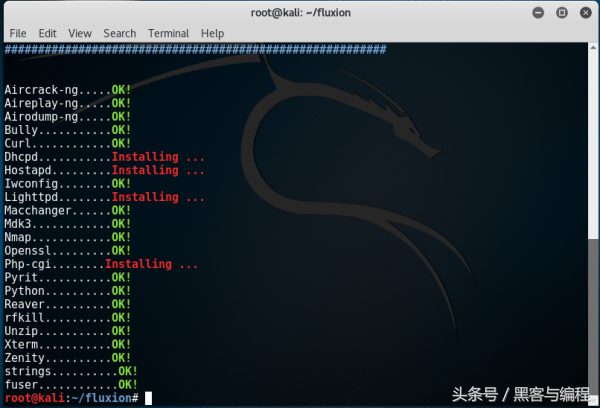Click the Aireplay-ng OK line
Viewport: 600px width, 408px height.
[68, 103]
